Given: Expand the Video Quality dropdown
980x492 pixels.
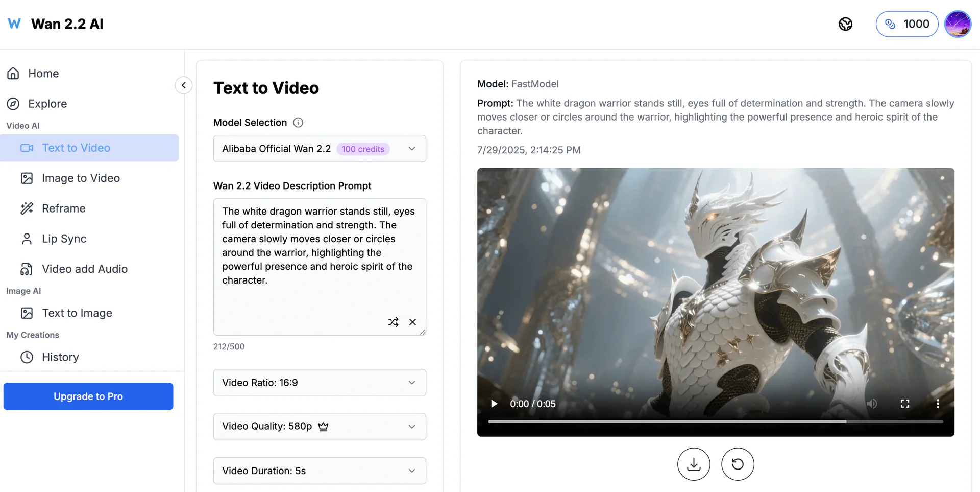Looking at the screenshot, I should pyautogui.click(x=320, y=426).
